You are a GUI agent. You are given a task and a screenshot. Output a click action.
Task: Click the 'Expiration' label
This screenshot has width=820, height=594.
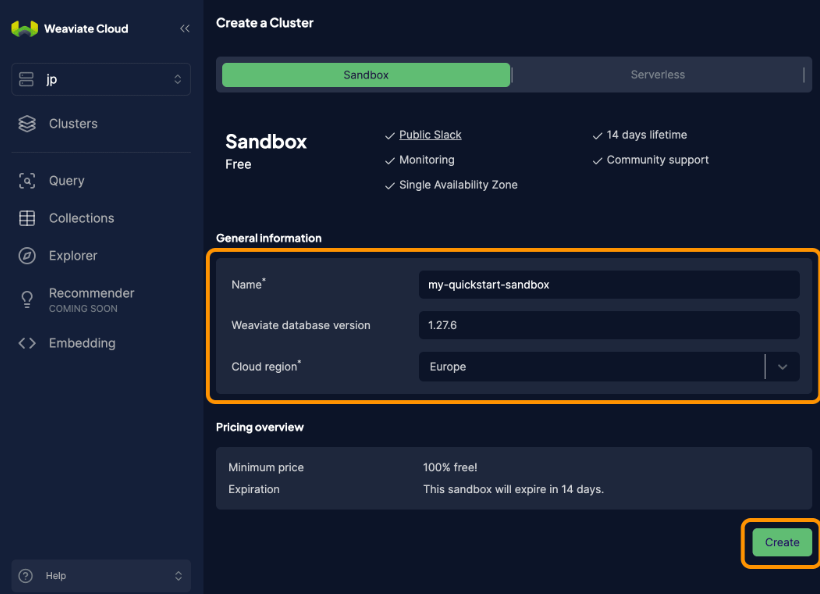[x=254, y=489]
